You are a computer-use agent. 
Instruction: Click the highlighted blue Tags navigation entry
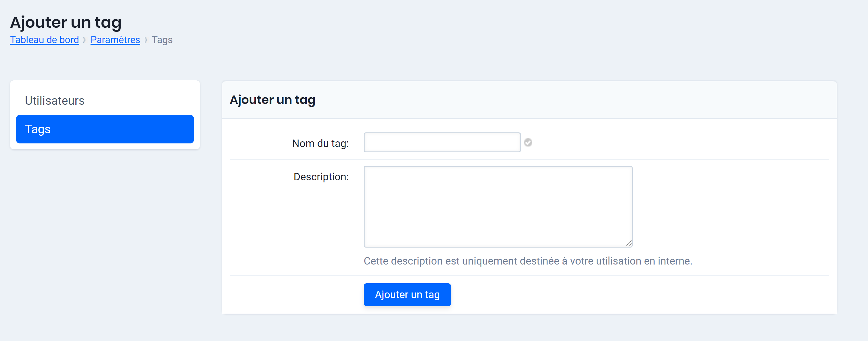point(105,129)
